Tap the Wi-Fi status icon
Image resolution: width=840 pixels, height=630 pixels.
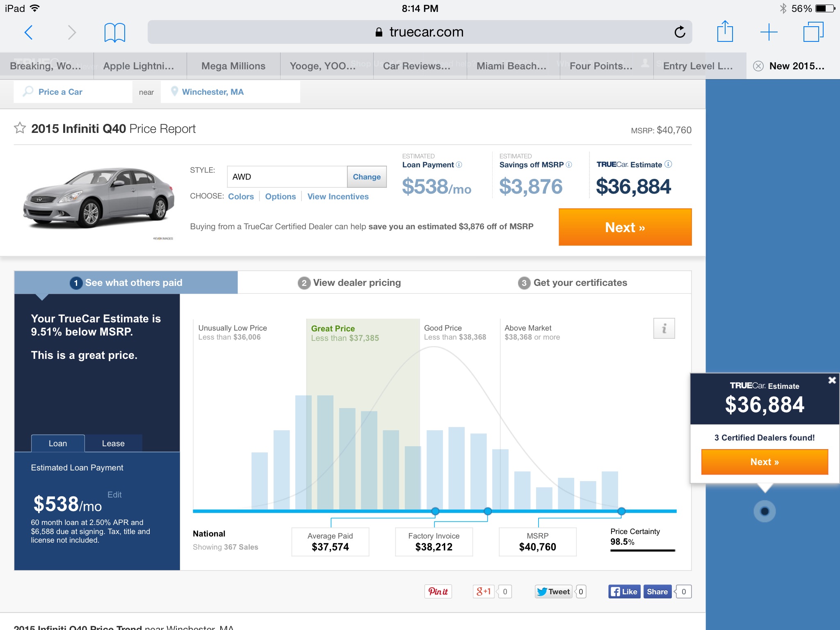click(35, 8)
